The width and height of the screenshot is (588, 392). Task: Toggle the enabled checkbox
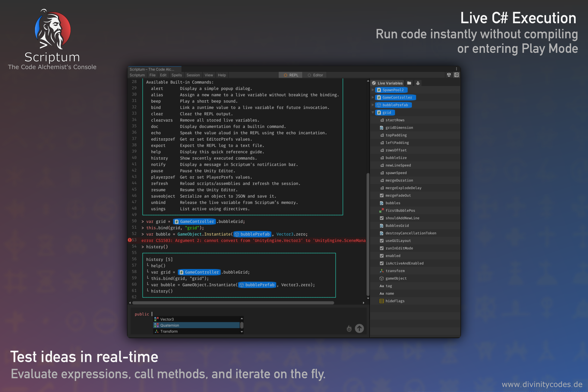coord(382,256)
